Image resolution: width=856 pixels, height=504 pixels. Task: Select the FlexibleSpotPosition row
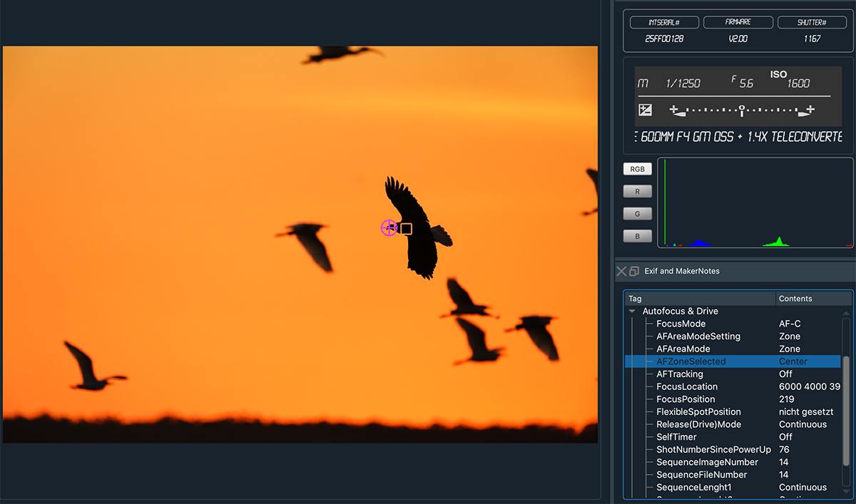click(x=733, y=412)
